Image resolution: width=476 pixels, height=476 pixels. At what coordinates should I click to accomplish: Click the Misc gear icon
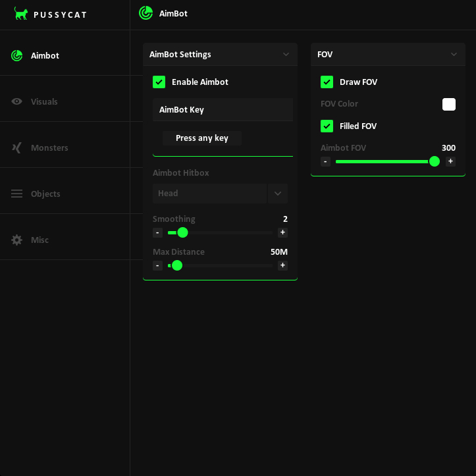(x=17, y=240)
